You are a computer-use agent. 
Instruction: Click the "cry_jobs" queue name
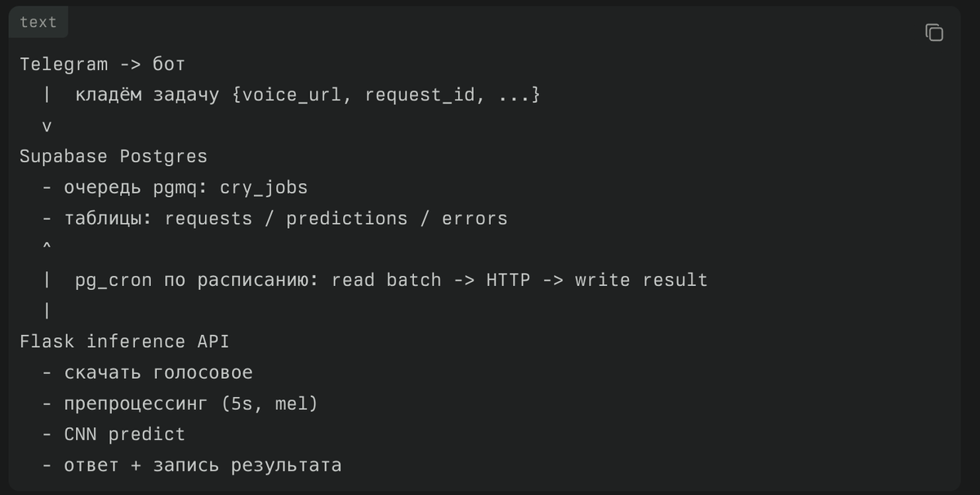click(264, 187)
